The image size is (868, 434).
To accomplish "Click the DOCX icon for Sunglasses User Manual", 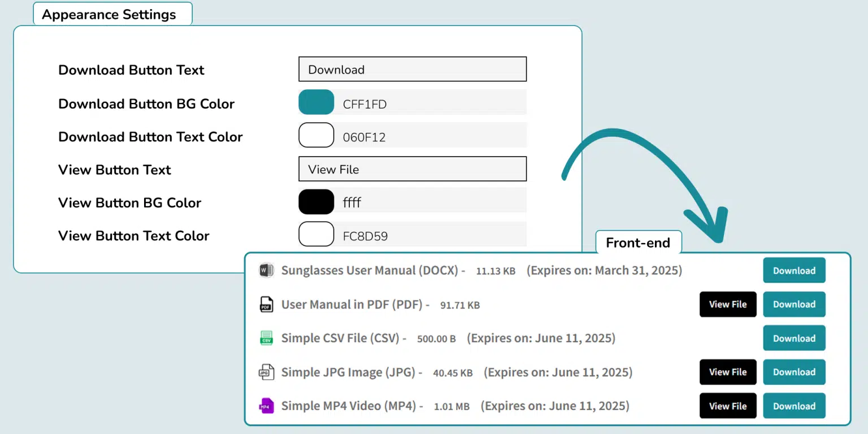I will (x=266, y=271).
